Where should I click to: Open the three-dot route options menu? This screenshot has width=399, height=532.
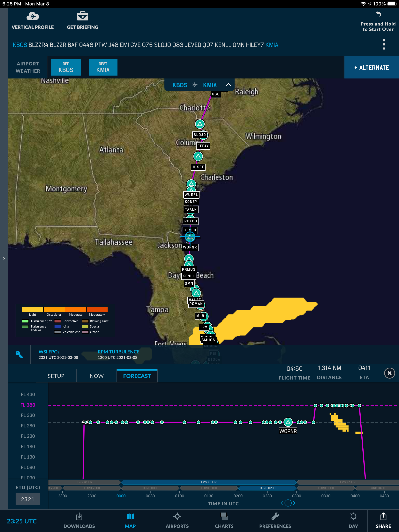tap(384, 44)
